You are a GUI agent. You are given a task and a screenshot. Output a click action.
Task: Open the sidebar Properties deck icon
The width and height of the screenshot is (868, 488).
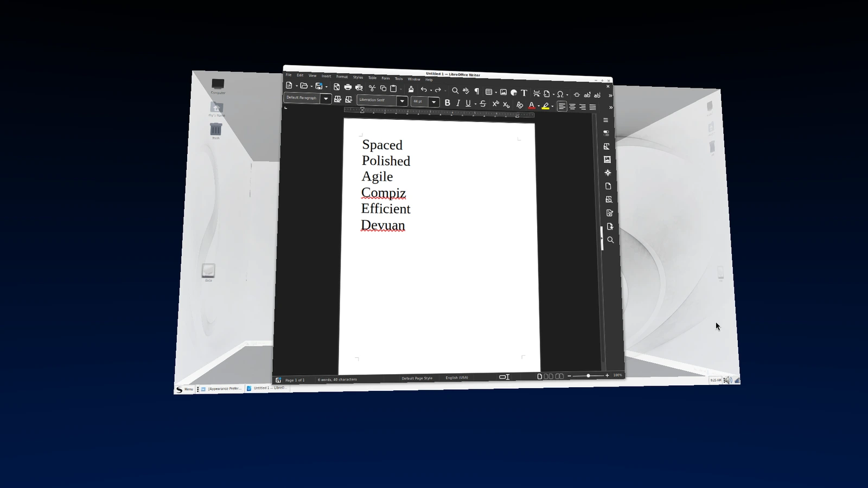[606, 133]
